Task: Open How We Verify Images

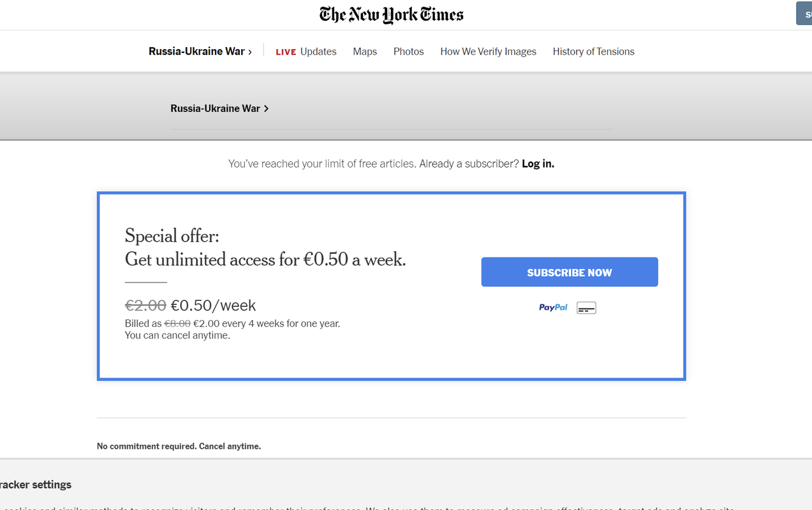Action: coord(488,52)
